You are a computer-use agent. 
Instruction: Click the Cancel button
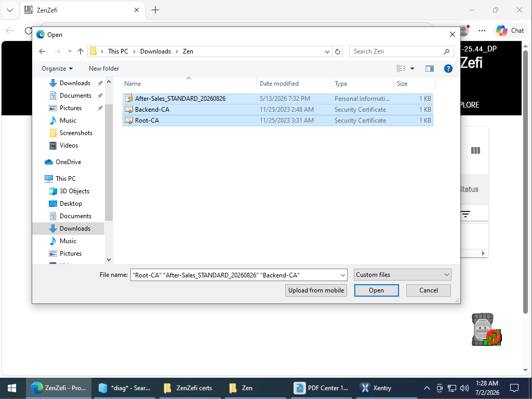click(429, 290)
